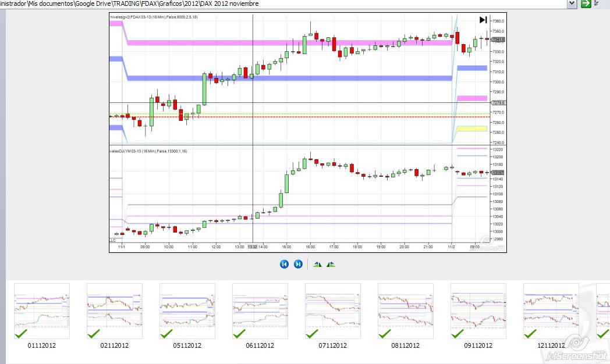Image resolution: width=610 pixels, height=364 pixels.
Task: Click the green Go arrow button
Action: click(x=586, y=3)
